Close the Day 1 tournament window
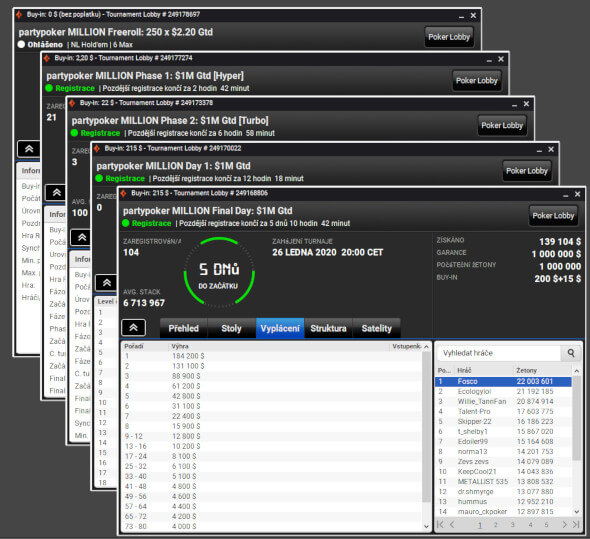The height and width of the screenshot is (539, 590). 551,149
